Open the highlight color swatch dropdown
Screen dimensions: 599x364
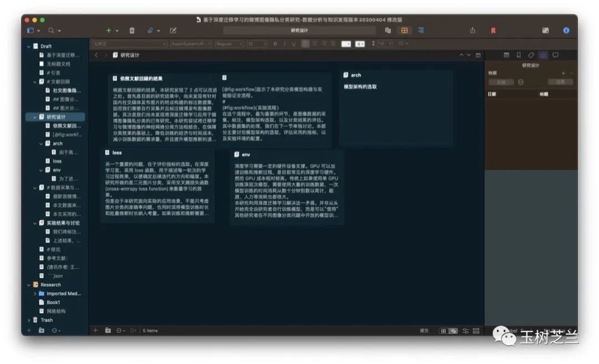360,44
